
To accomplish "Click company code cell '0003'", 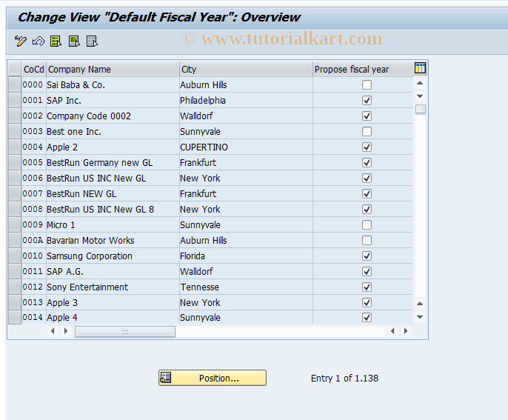I will pos(34,132).
